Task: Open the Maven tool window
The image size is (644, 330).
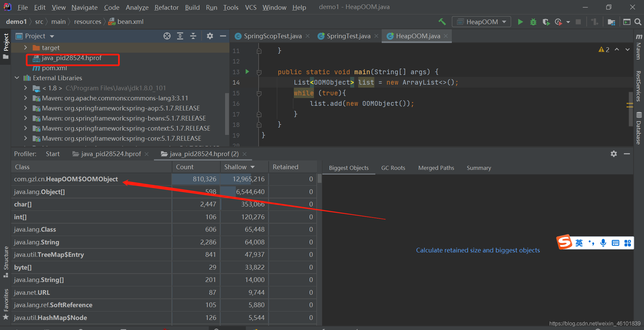Action: (639, 47)
